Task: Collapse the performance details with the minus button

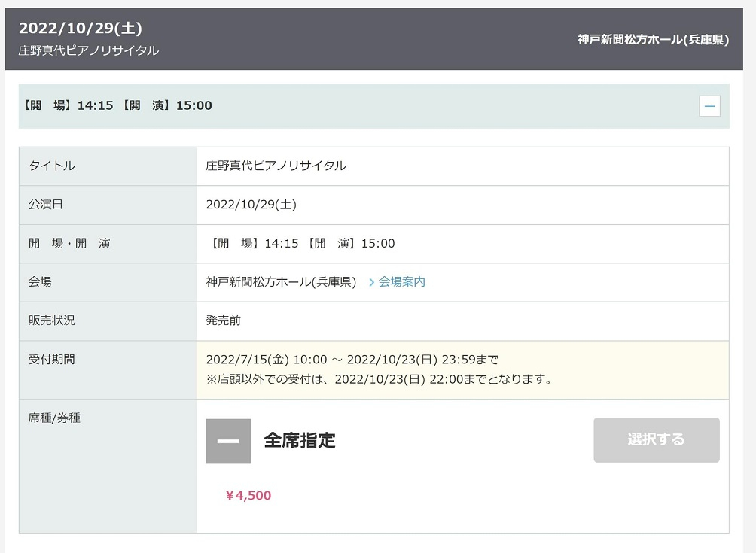Action: (709, 106)
